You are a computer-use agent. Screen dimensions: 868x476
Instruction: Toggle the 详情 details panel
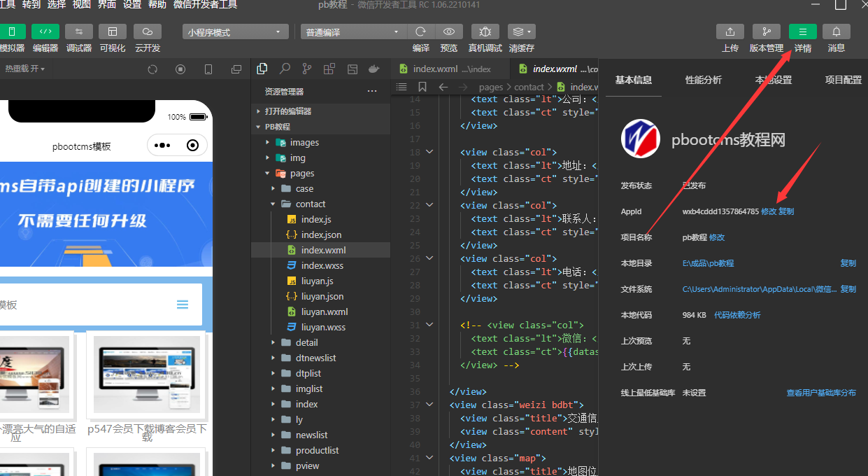[803, 32]
